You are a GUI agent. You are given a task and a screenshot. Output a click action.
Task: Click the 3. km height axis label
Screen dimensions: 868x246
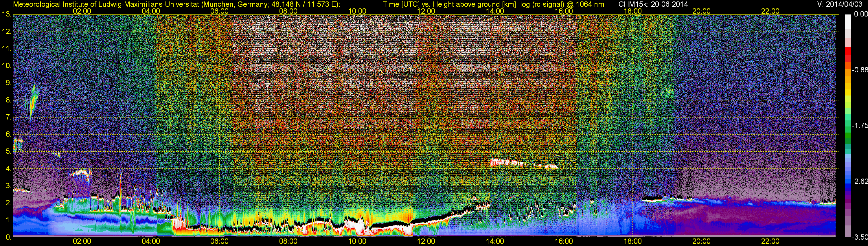[x=8, y=186]
